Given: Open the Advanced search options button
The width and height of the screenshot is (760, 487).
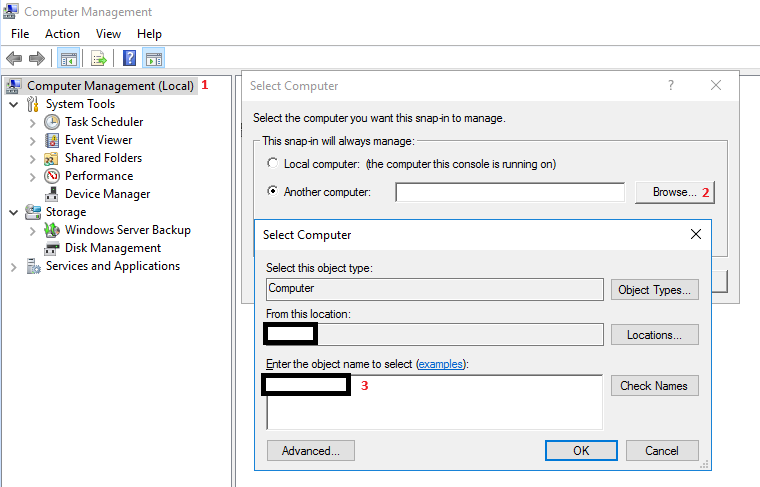Looking at the screenshot, I should pos(310,451).
